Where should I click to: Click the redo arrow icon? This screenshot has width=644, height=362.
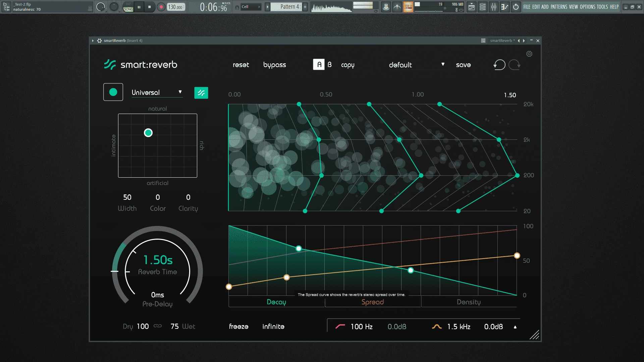pyautogui.click(x=515, y=65)
